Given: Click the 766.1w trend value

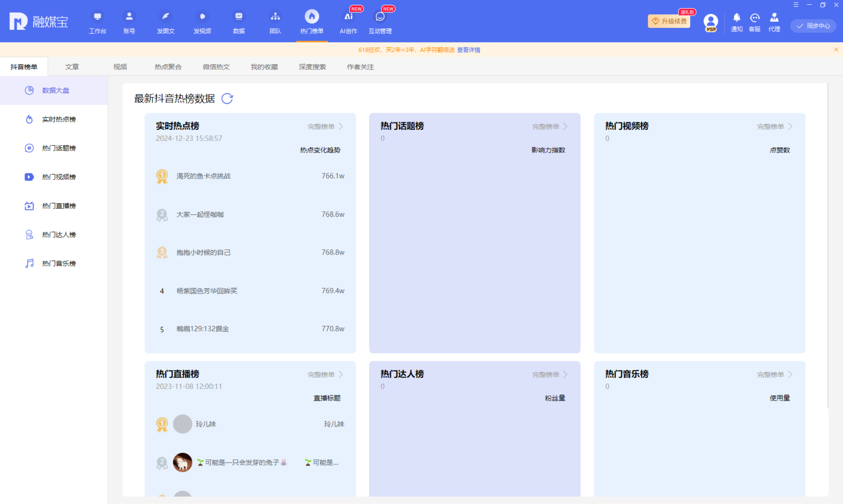Looking at the screenshot, I should [x=333, y=176].
